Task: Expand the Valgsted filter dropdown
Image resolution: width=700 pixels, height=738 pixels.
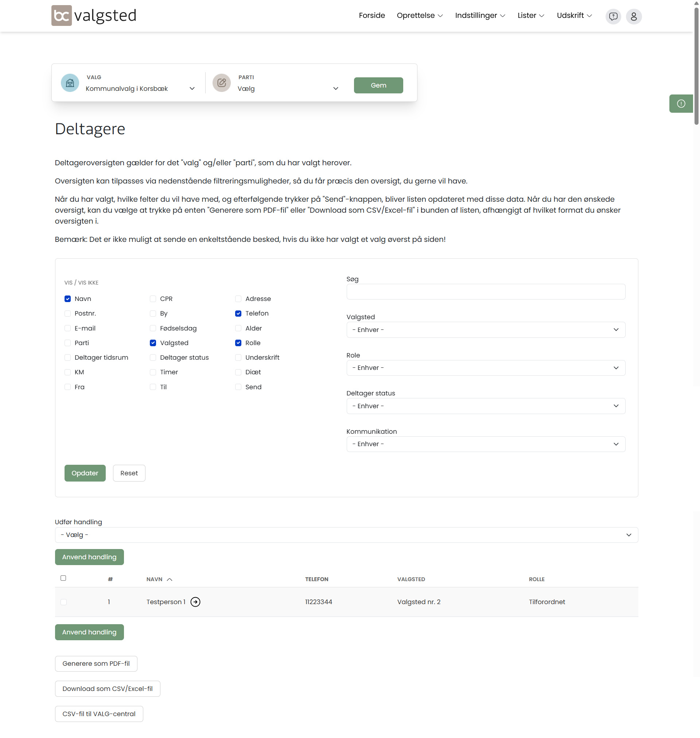Action: (486, 330)
